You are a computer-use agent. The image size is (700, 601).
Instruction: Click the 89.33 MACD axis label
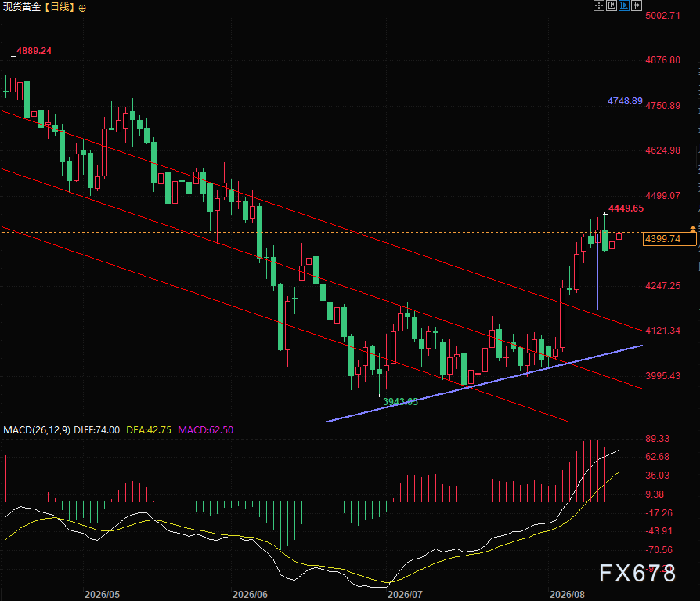(x=658, y=439)
